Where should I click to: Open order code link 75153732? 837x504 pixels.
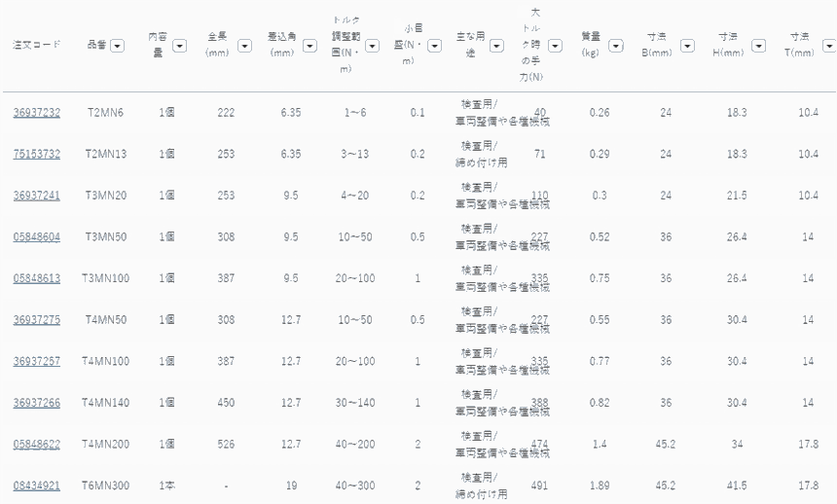[x=37, y=154]
